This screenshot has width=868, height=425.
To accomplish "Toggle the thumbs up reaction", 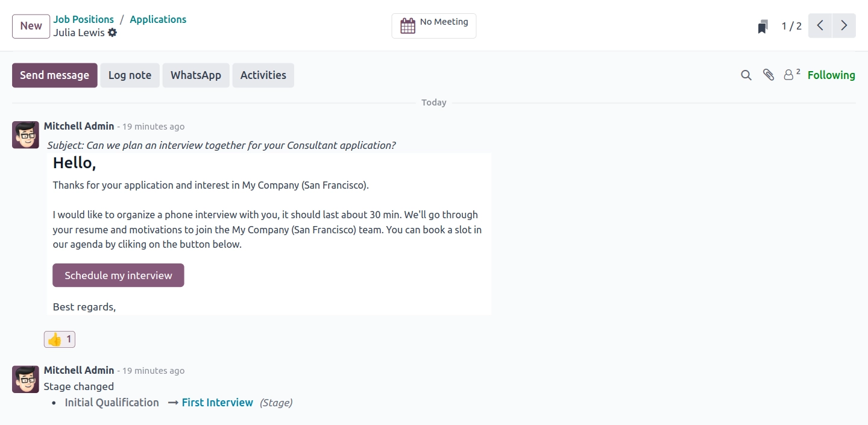I will [60, 339].
